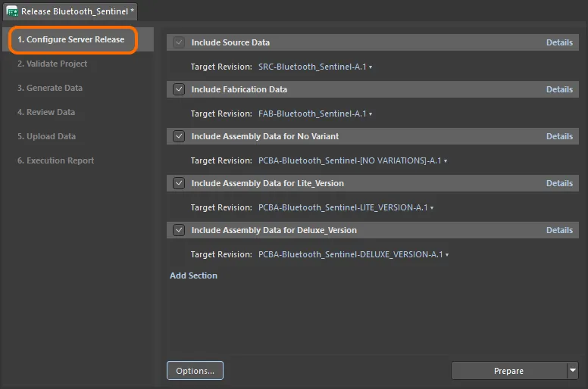The width and height of the screenshot is (588, 389).
Task: Open Details for Assembly Data Deluxe_Version
Action: point(559,230)
